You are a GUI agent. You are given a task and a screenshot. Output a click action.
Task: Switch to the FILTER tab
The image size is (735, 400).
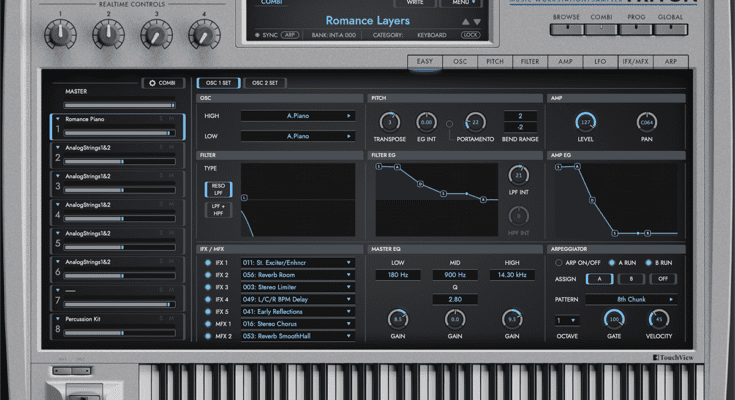[530, 61]
